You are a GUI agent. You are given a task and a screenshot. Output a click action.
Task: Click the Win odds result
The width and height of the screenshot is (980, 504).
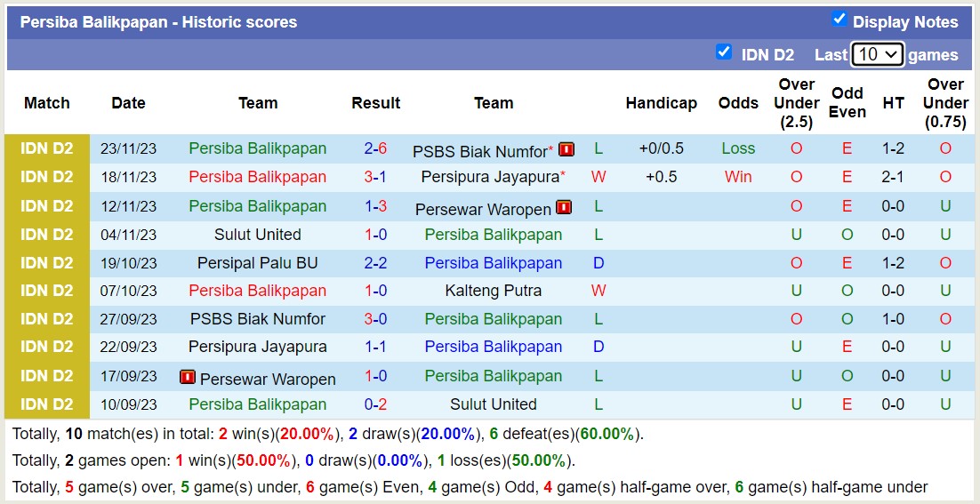click(738, 177)
